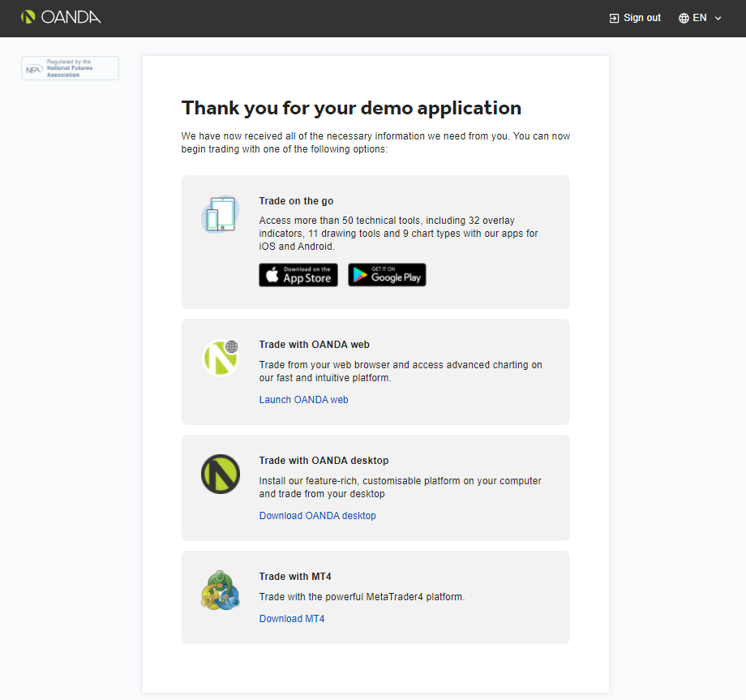
Task: Click the 'Trade with OANDA desktop' title
Action: (x=324, y=461)
